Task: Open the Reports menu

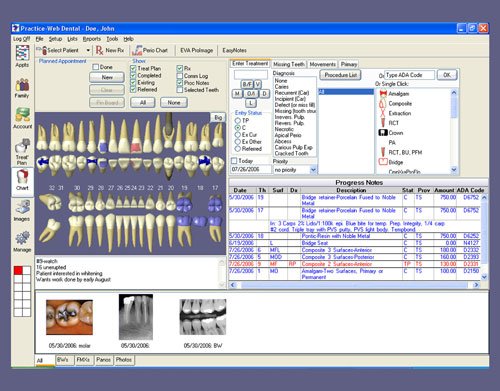Action: click(x=92, y=39)
